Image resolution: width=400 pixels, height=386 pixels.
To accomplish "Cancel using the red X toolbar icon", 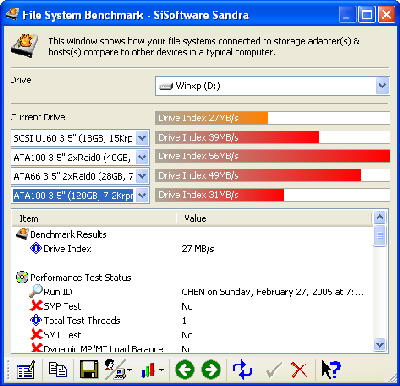I will tap(299, 370).
